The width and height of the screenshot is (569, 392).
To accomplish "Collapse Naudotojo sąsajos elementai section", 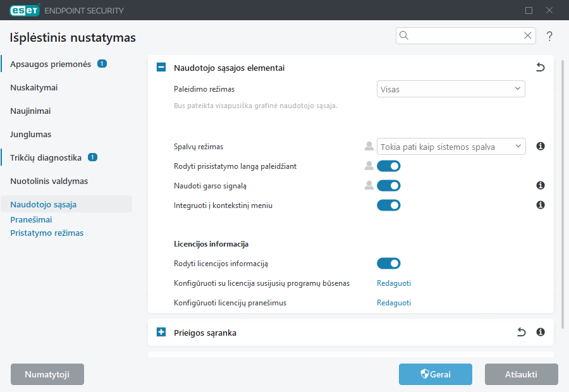I will coord(161,67).
